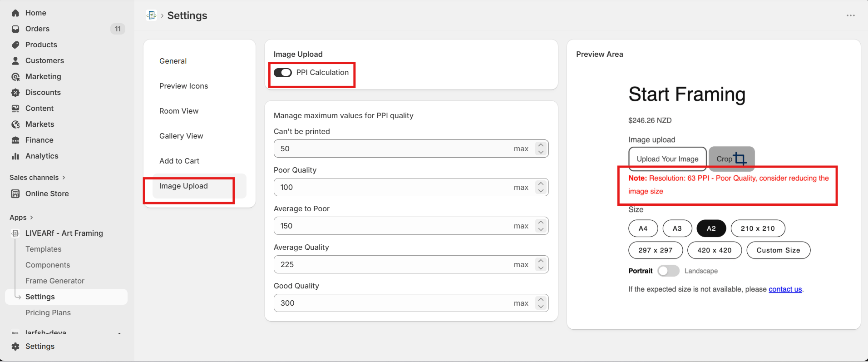Open Templates under LIVEARf
Image resolution: width=868 pixels, height=362 pixels.
pos(43,249)
